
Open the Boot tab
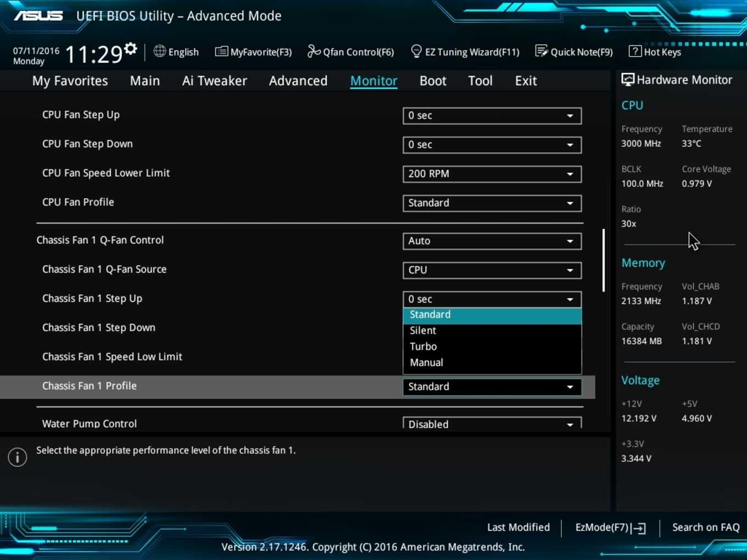pos(433,81)
